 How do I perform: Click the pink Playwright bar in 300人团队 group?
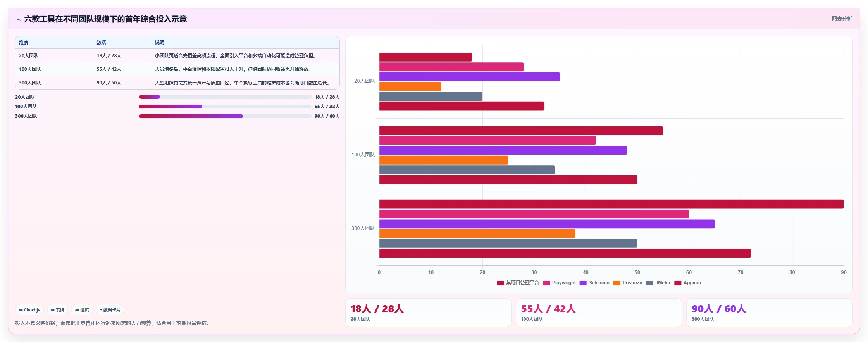point(534,214)
